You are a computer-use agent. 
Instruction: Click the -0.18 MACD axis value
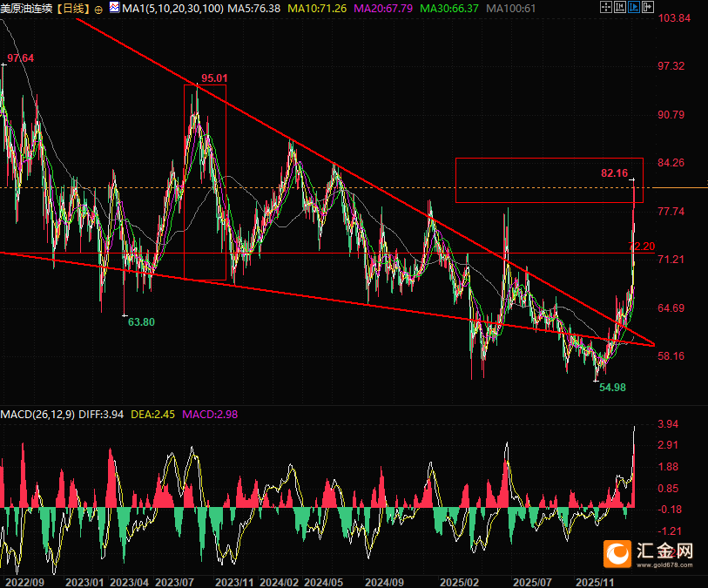pyautogui.click(x=670, y=510)
